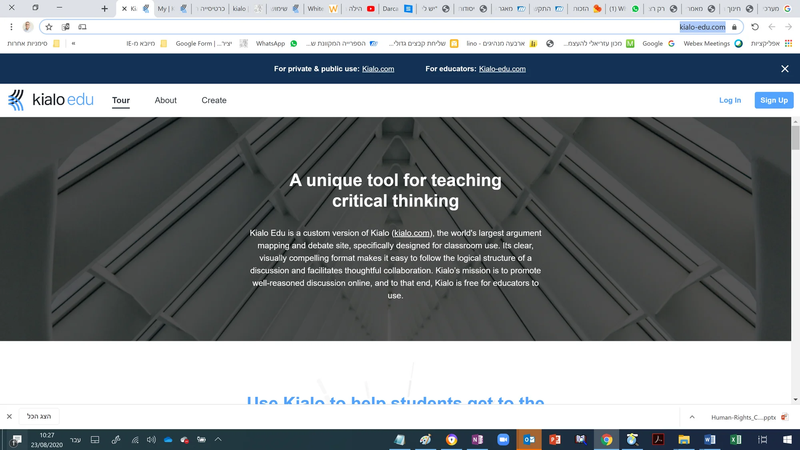The height and width of the screenshot is (450, 800).
Task: Follow the Kialo-edu.com link in the banner
Action: tap(502, 69)
